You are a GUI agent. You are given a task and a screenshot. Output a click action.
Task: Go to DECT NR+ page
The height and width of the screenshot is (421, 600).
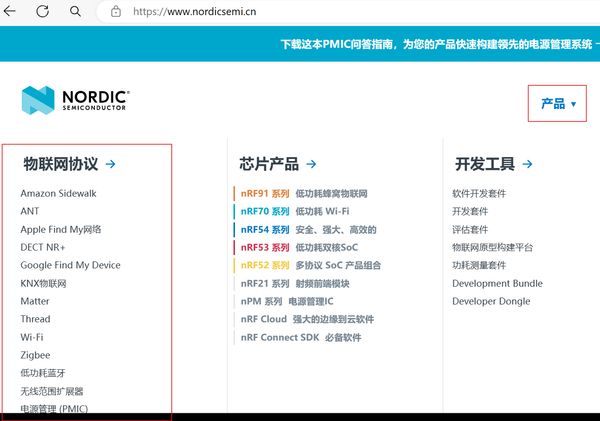(42, 247)
